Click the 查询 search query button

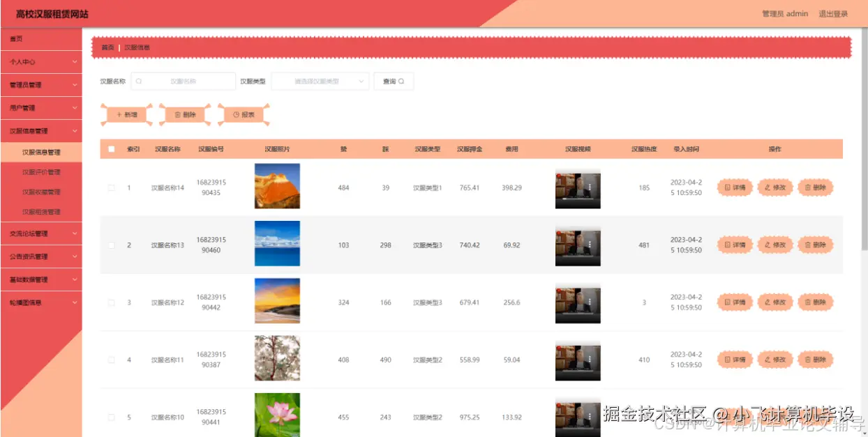coord(394,82)
